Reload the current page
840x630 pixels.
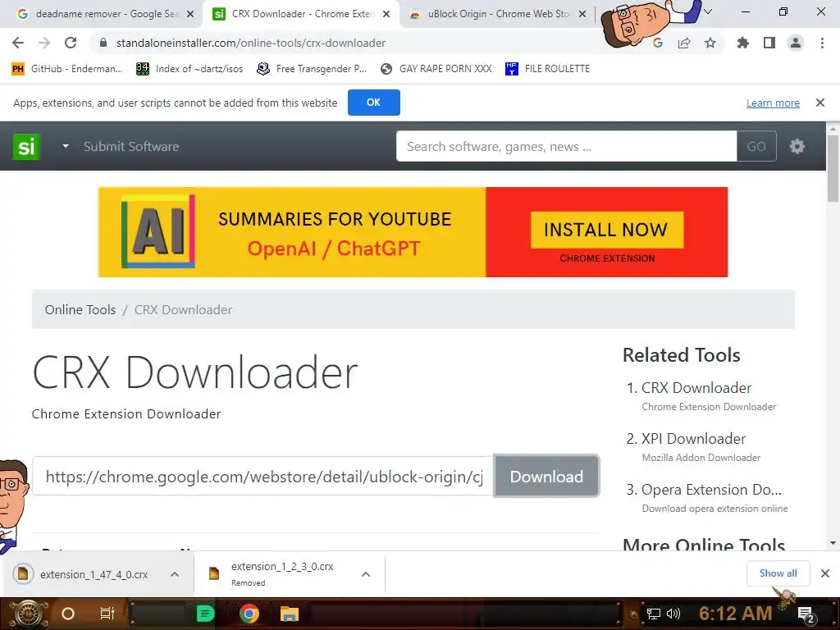(71, 43)
